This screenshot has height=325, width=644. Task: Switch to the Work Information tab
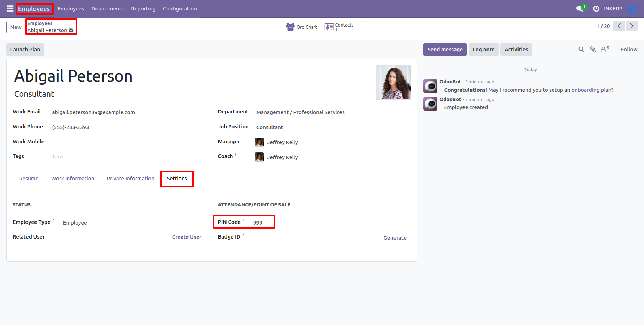(x=72, y=179)
